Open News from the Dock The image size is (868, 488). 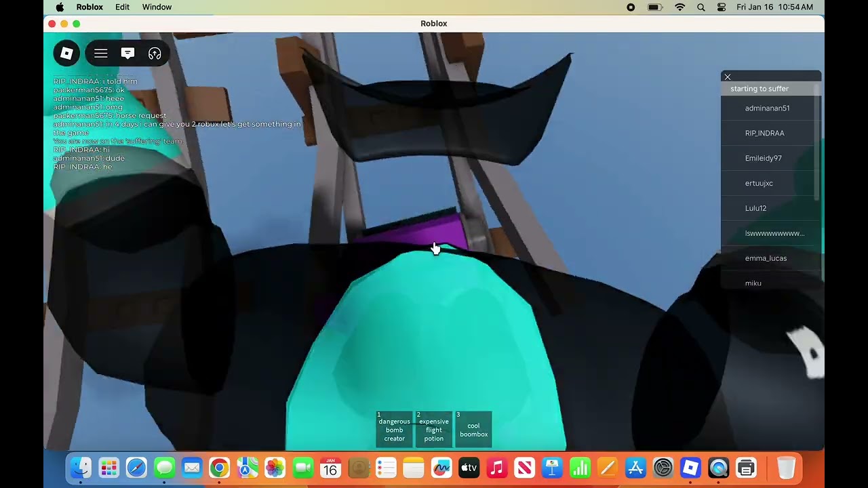point(525,468)
